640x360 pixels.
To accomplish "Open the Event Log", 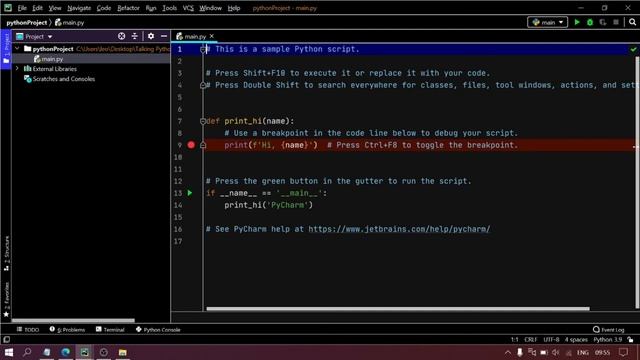I will (609, 329).
